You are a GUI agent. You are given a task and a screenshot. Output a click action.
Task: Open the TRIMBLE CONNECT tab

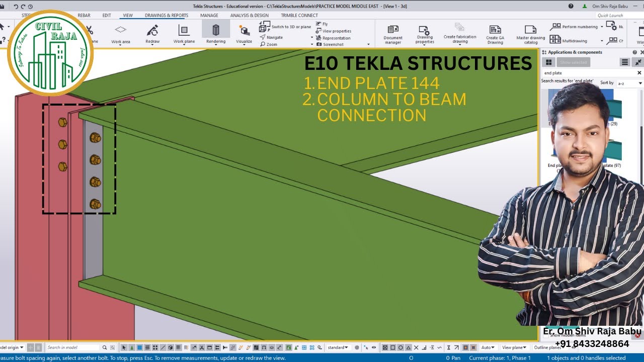click(x=299, y=16)
